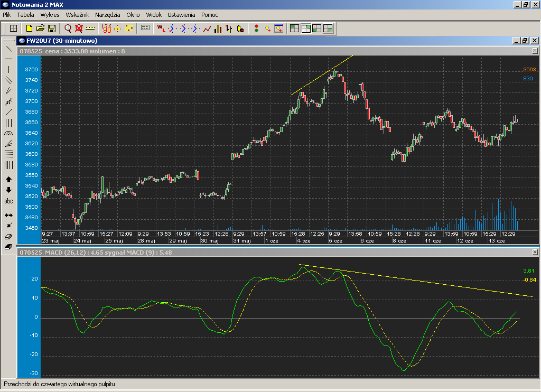Choose the parallel channel lines tool
The height and width of the screenshot is (392, 541).
[x=8, y=80]
